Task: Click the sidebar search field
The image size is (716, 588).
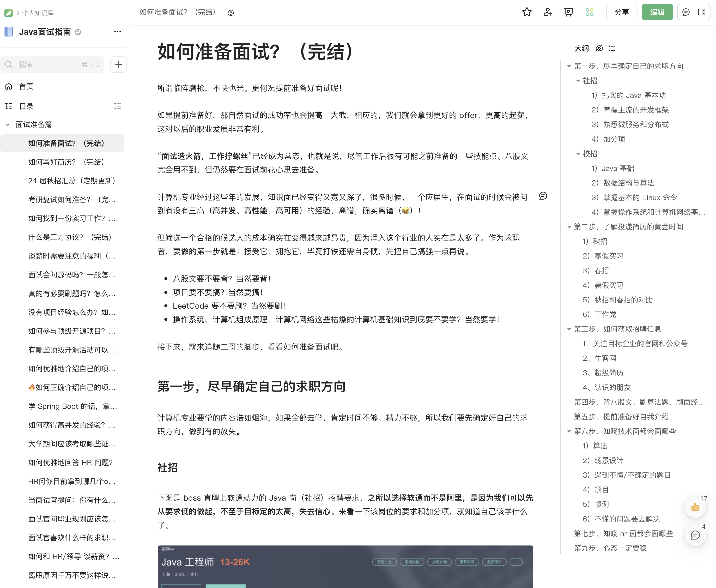Action: click(x=51, y=64)
